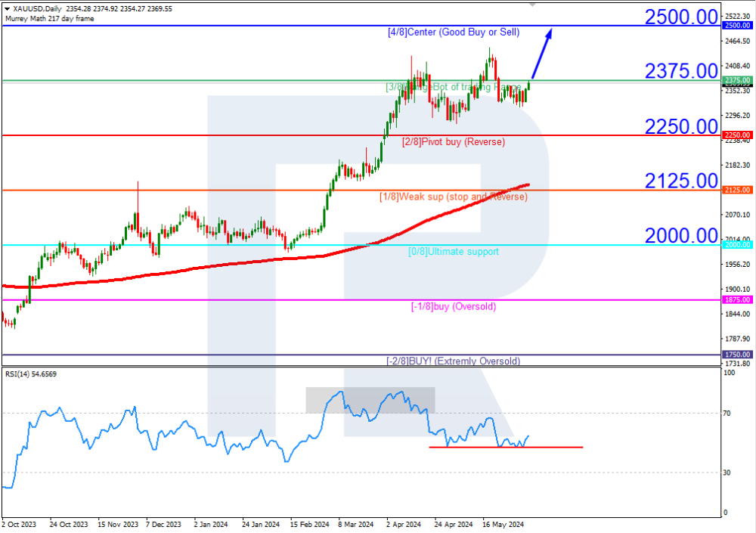Click the magenta 1875.00 axis price tag
The image size is (756, 533).
[737, 299]
